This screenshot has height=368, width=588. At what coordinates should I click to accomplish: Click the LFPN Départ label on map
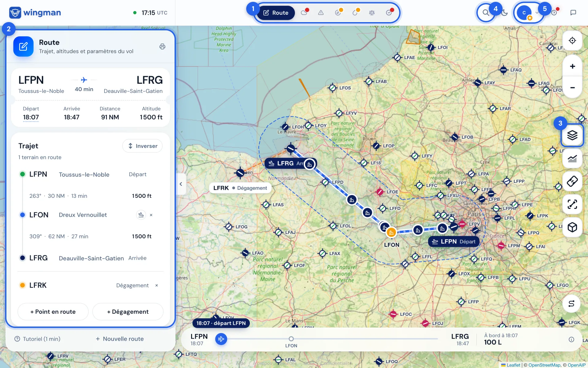(454, 242)
